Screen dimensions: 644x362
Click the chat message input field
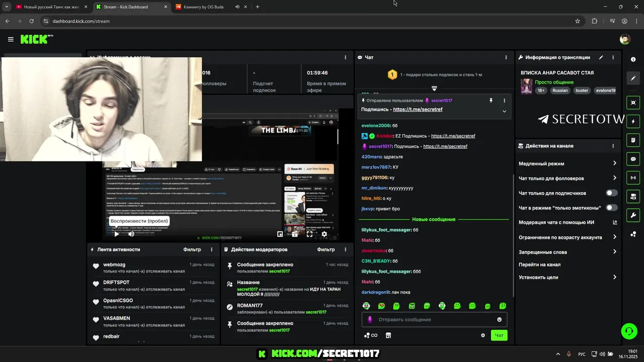[x=434, y=319]
